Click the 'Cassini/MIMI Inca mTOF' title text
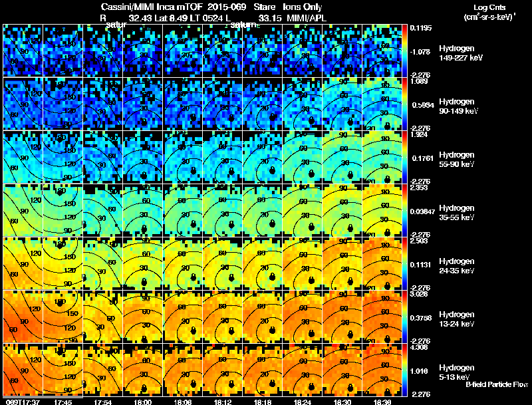This screenshot has width=532, height=405. point(152,7)
